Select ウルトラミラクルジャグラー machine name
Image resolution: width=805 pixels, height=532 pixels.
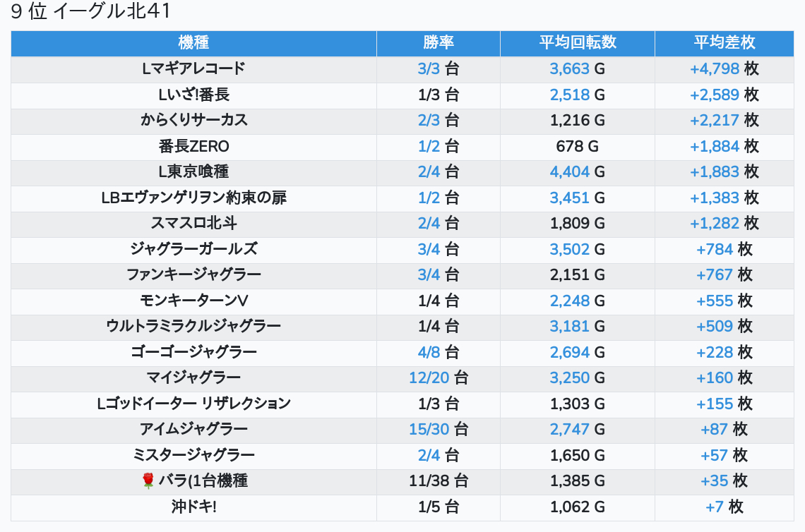(x=193, y=326)
